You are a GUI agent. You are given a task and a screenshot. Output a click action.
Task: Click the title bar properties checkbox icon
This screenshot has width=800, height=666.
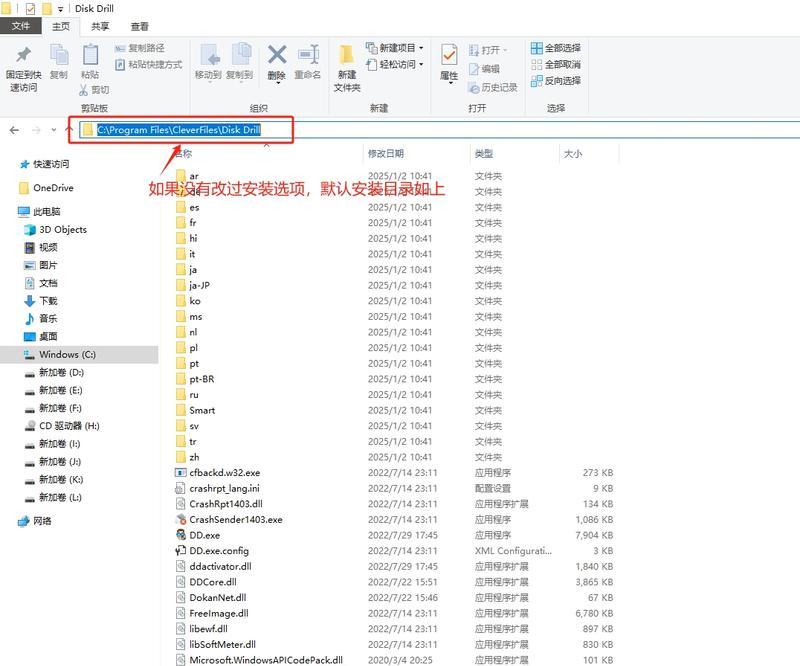30,9
